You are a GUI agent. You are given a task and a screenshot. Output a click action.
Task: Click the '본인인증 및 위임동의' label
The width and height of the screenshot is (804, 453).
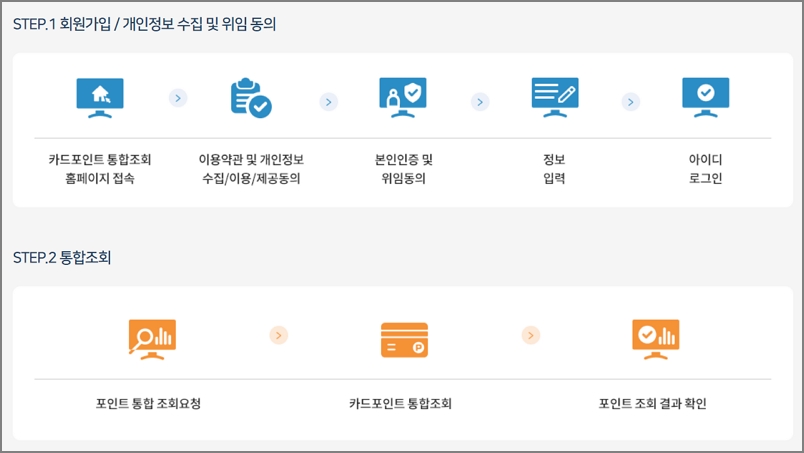pyautogui.click(x=404, y=169)
